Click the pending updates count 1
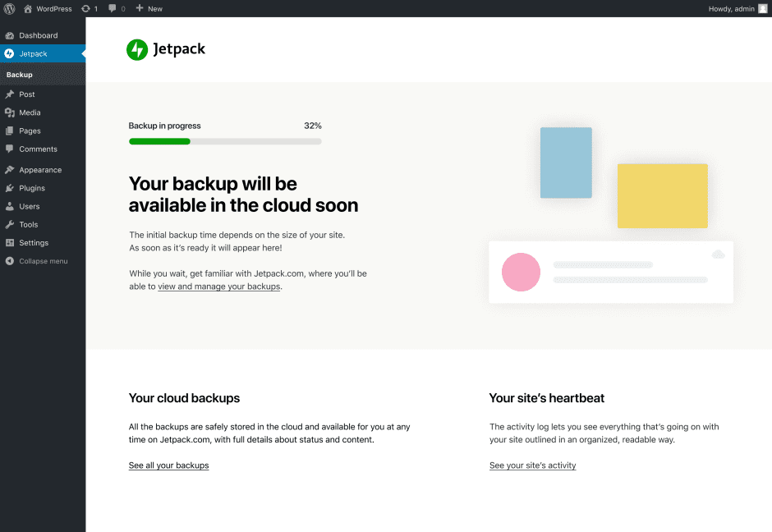 96,9
